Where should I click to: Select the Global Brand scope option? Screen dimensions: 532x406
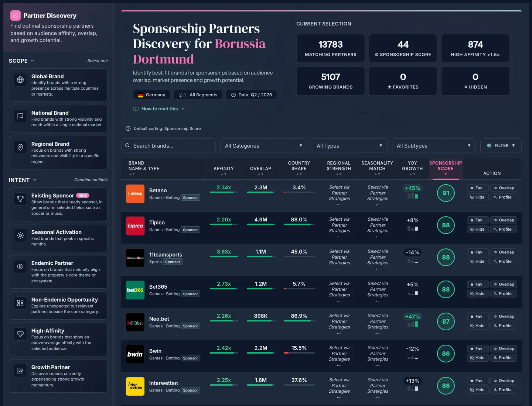[x=58, y=85]
